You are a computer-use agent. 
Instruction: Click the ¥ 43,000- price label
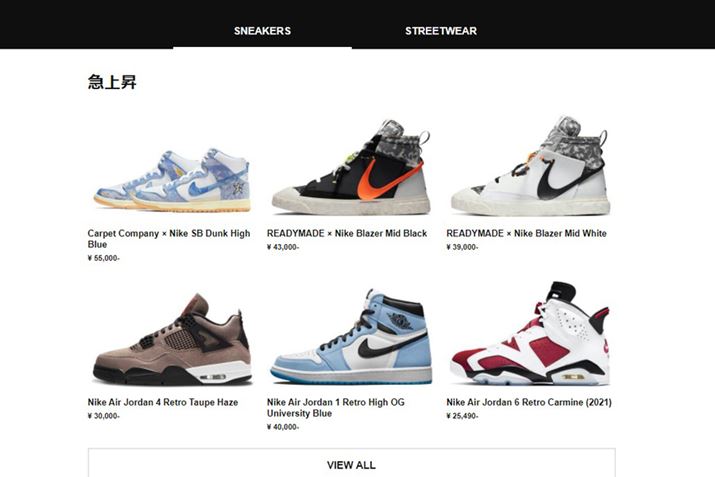283,247
